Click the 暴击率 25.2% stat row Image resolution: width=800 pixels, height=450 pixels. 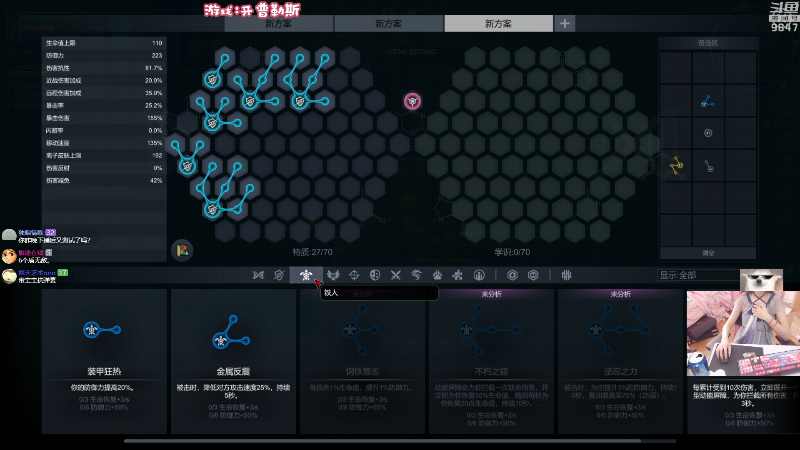click(x=104, y=106)
